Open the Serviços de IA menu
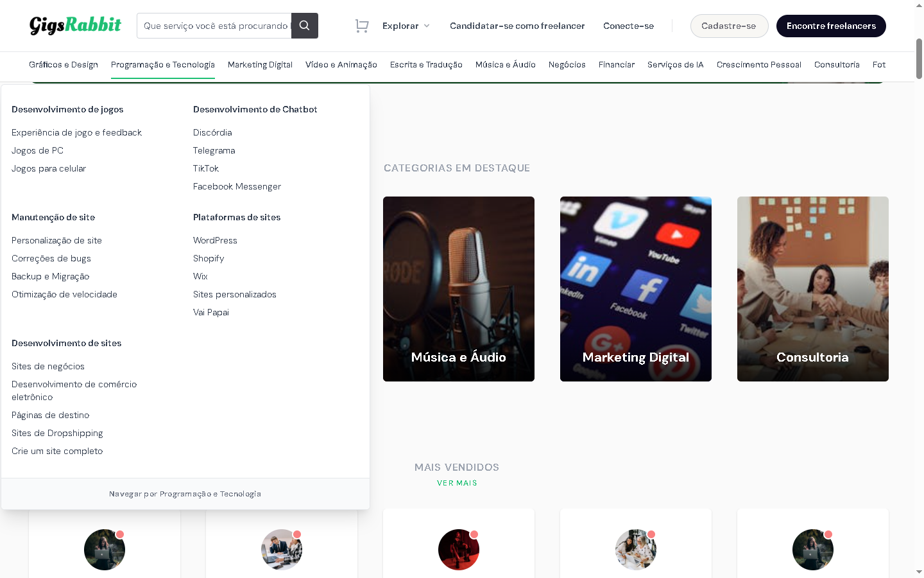The height and width of the screenshot is (578, 924). pyautogui.click(x=675, y=65)
